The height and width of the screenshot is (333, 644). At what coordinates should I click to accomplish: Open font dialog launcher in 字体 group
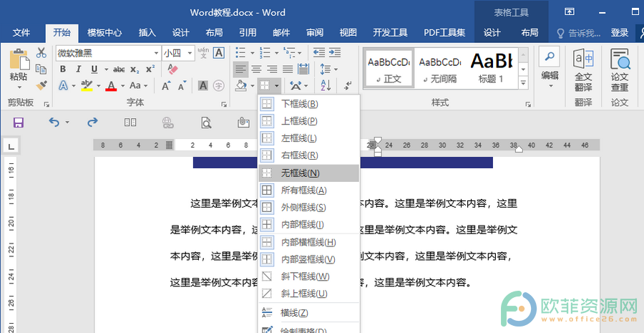click(x=224, y=105)
